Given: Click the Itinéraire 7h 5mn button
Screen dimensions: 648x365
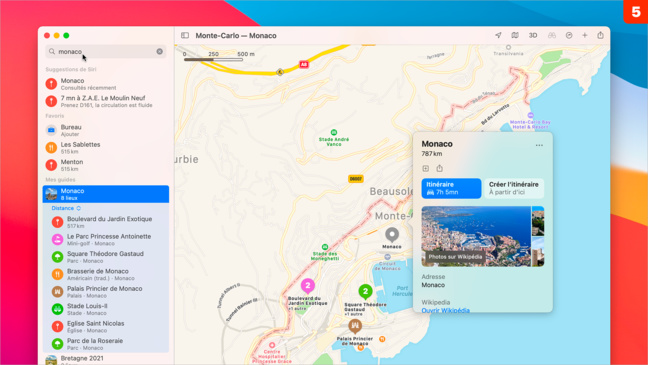Looking at the screenshot, I should tap(451, 188).
